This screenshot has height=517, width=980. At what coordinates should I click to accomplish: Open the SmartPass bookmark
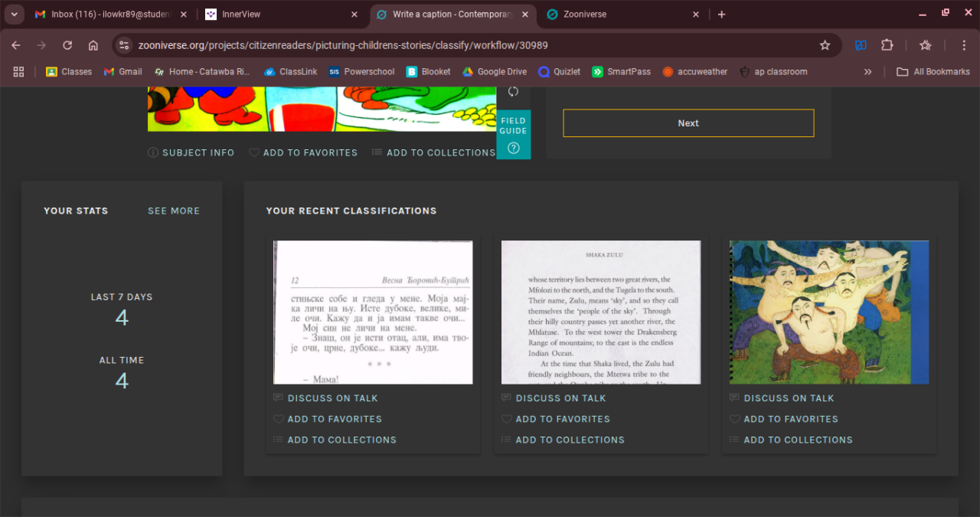point(621,71)
